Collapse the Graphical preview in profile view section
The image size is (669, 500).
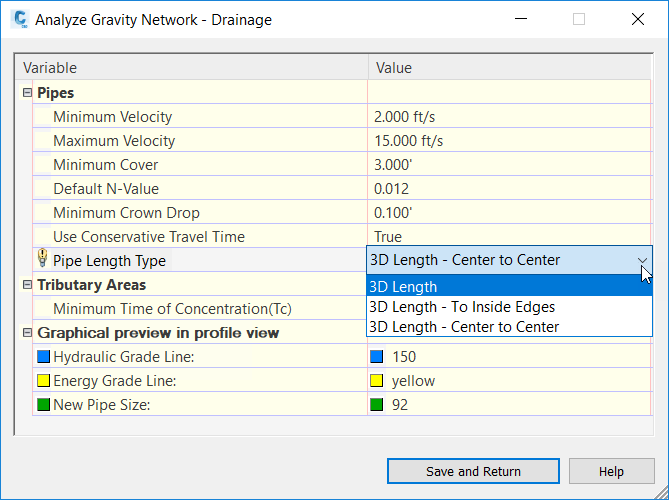tap(27, 333)
